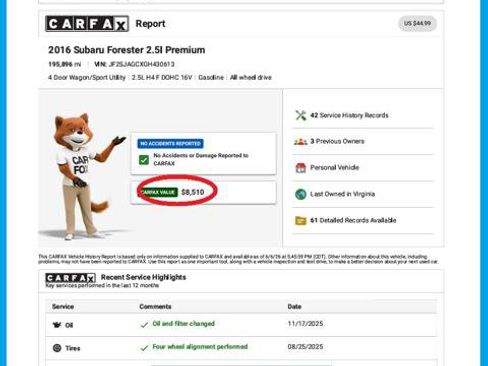Click No Accidents or Damage Reported to CARFAX text
This screenshot has width=488, height=366.
click(201, 159)
